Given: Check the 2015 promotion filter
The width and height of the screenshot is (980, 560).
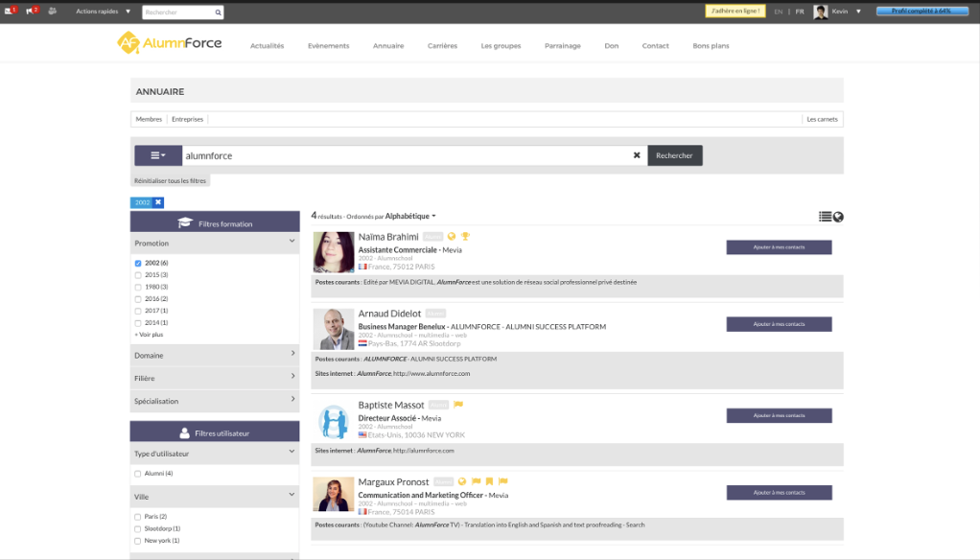Looking at the screenshot, I should tap(138, 275).
